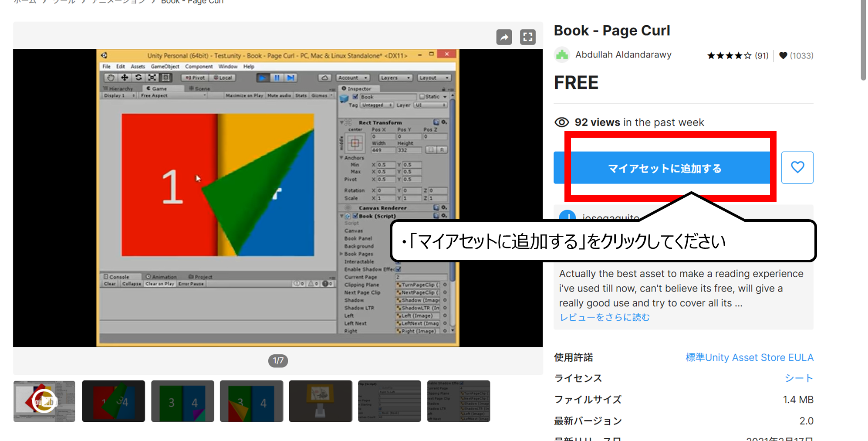The height and width of the screenshot is (441, 868).
Task: Open the gear menu of Canvas Renderer component
Action: (x=444, y=208)
